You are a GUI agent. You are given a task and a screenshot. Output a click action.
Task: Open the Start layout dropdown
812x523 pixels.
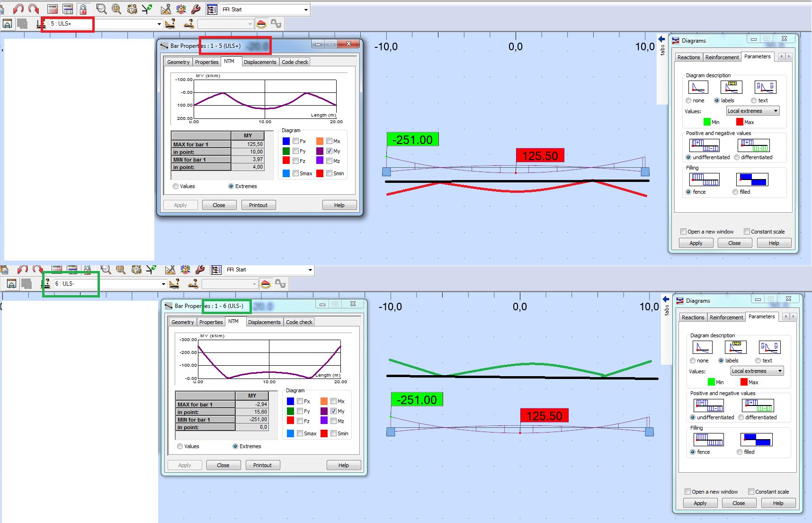(306, 9)
